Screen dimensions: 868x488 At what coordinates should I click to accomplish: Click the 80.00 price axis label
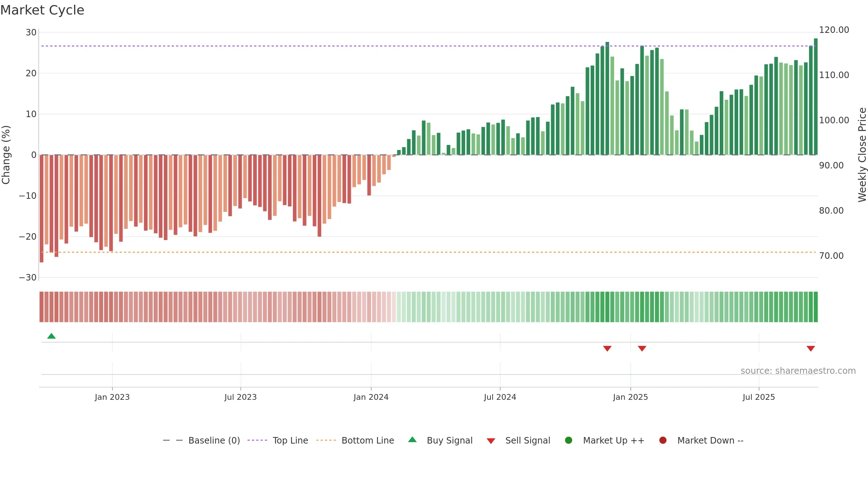(x=831, y=211)
